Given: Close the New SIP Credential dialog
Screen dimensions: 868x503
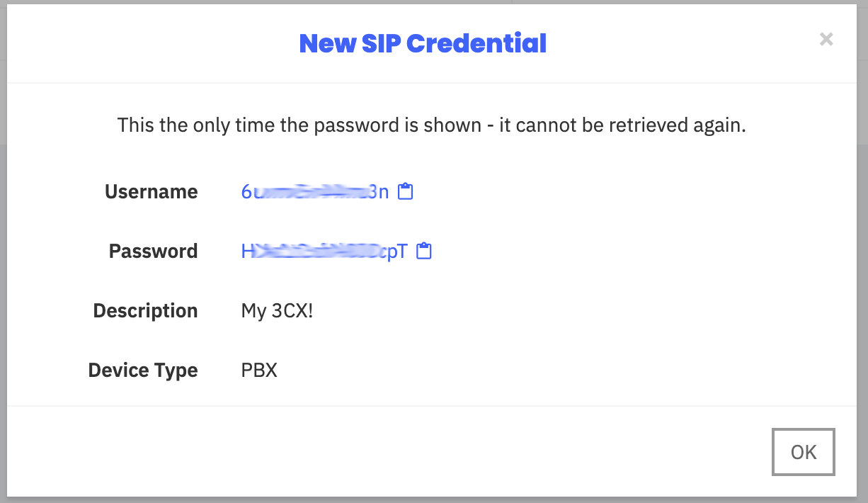Looking at the screenshot, I should 826,40.
